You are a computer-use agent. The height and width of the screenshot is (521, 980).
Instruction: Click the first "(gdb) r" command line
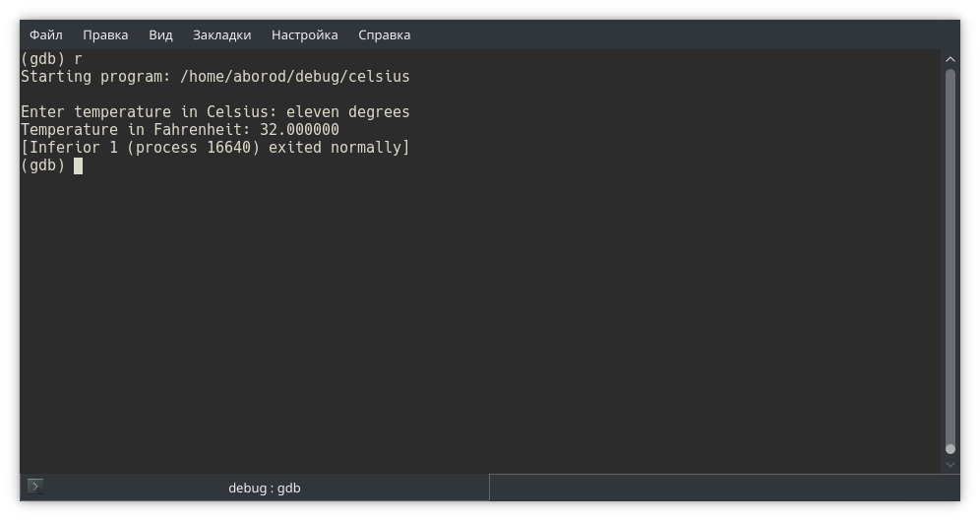(51, 59)
